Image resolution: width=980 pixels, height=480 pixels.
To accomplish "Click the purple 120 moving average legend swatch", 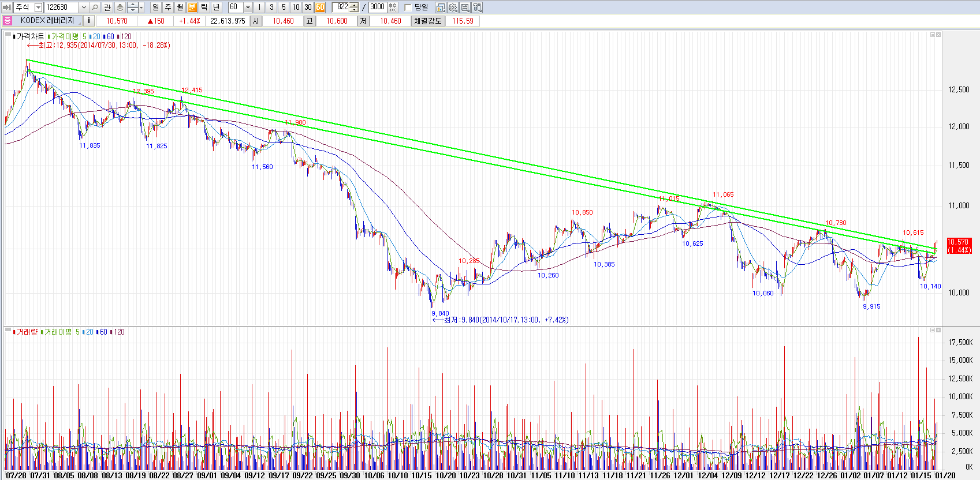I will click(118, 37).
